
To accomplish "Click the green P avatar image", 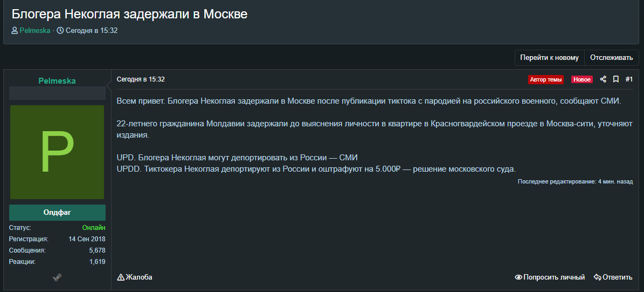I will tap(57, 152).
